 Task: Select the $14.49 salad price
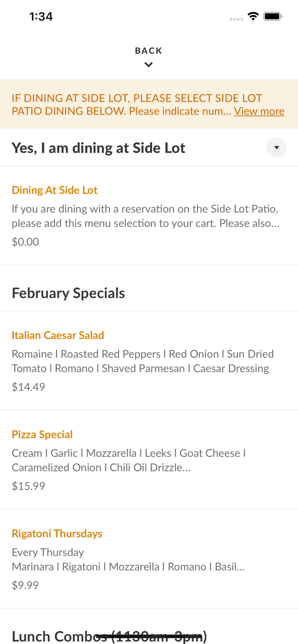click(x=28, y=387)
